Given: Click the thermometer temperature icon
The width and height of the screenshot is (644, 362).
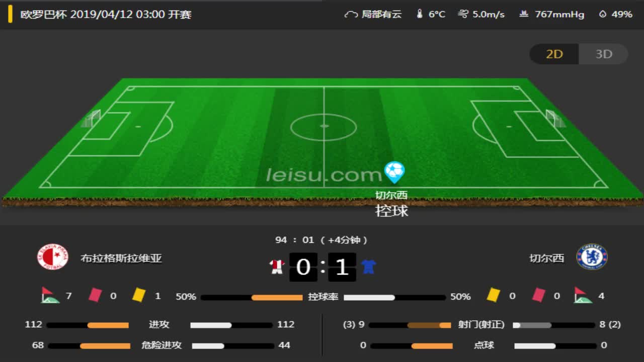Looking at the screenshot, I should point(420,14).
